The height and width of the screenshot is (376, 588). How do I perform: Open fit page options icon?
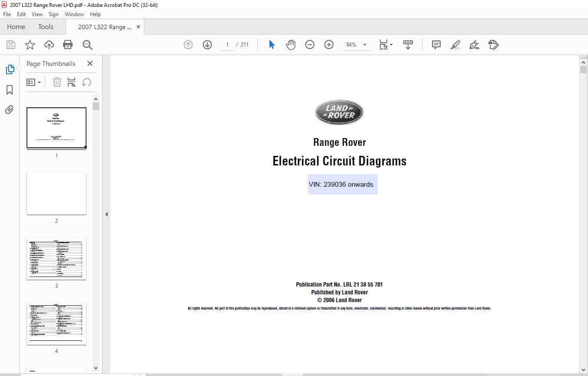[x=385, y=45]
